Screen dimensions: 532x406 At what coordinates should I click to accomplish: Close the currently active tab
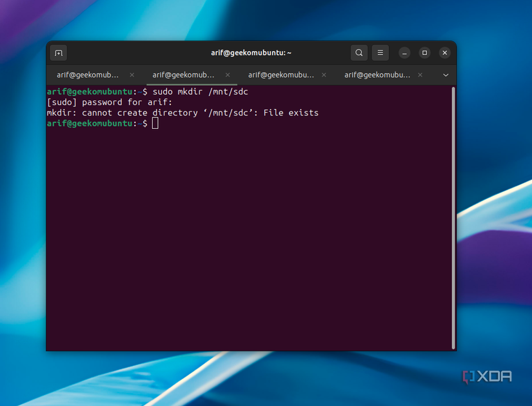pos(228,74)
